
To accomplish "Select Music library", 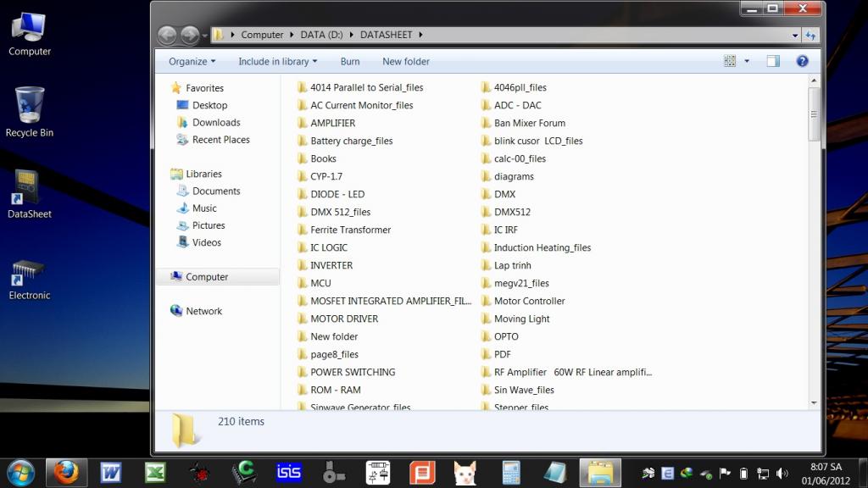I will tap(204, 208).
